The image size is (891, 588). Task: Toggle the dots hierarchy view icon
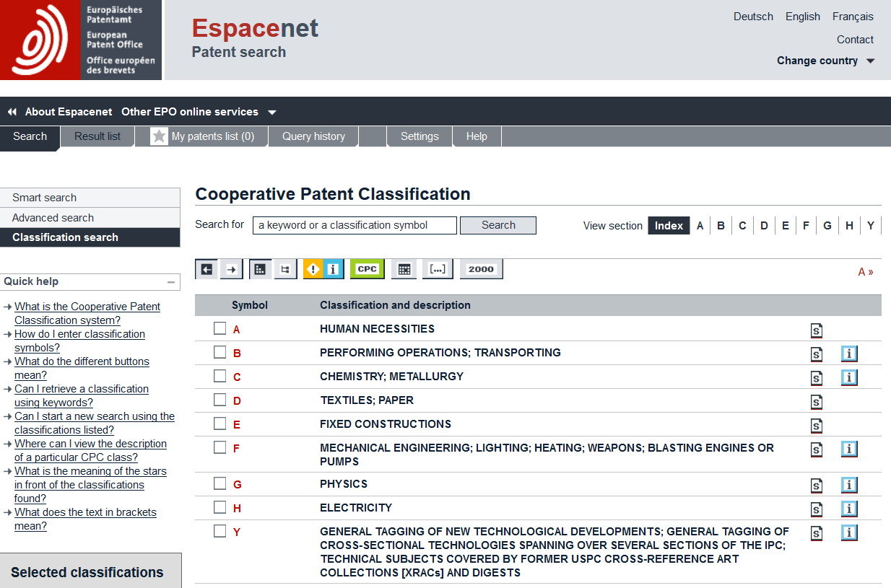(x=261, y=269)
